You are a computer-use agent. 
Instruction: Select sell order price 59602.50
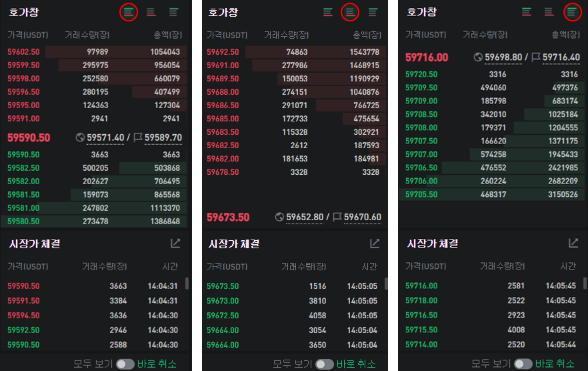coord(23,52)
